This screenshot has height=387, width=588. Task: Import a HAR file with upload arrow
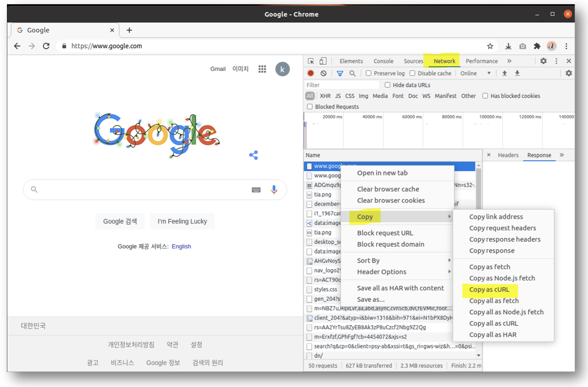coord(505,73)
